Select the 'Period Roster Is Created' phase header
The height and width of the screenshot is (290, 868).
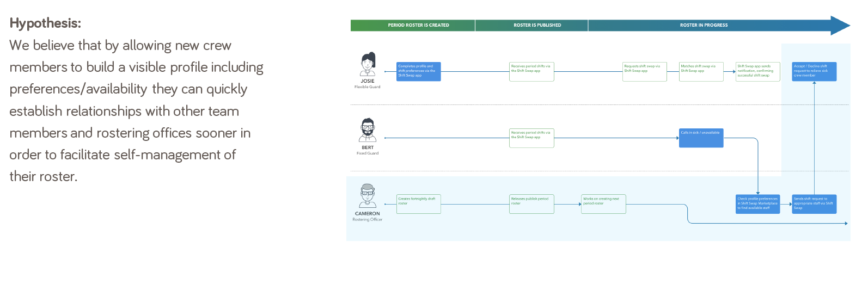[x=413, y=25]
